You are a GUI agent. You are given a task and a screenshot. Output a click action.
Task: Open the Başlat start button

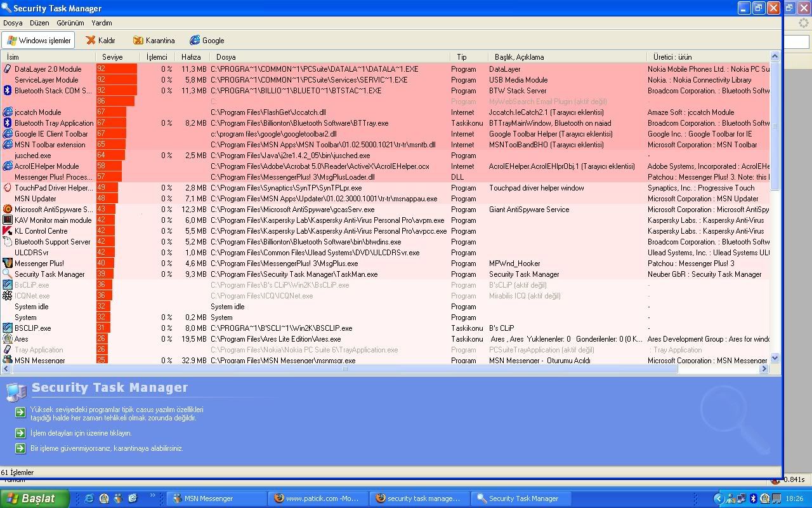coord(34,498)
